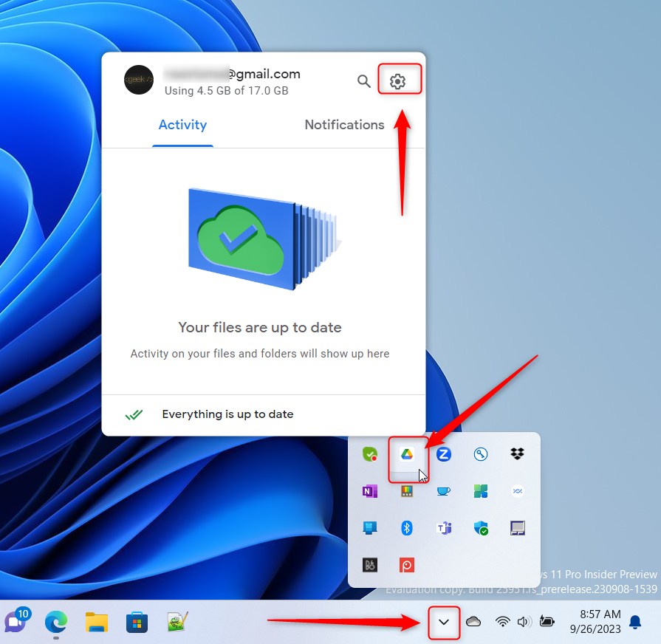Screen dimensions: 661x644
Task: Click the gmail.com account address
Action: coord(233,74)
